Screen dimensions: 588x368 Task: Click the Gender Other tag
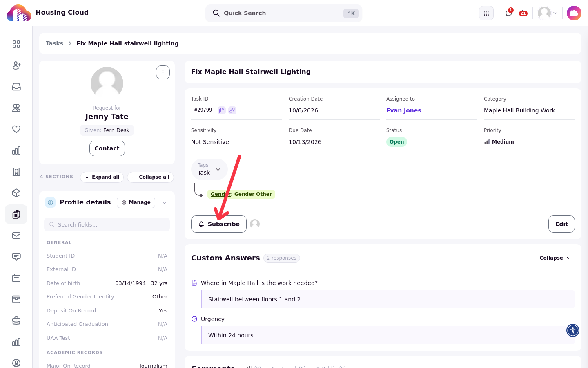(x=241, y=194)
